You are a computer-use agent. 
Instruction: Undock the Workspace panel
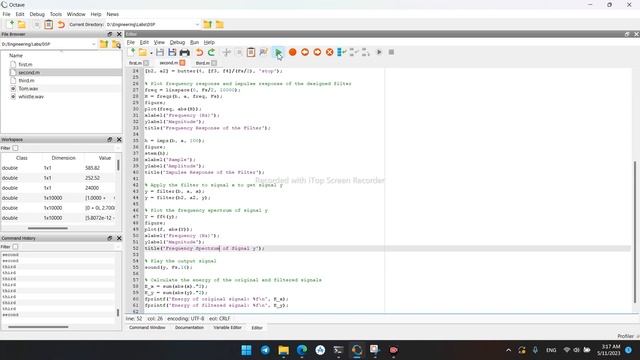pyautogui.click(x=109, y=140)
